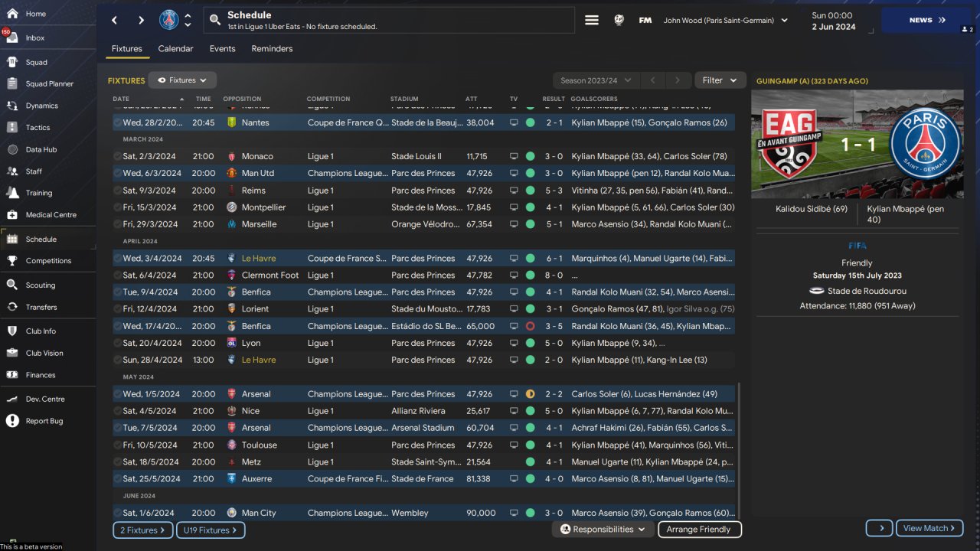This screenshot has height=551, width=980.
Task: Go to the previous season arrow
Action: [652, 80]
